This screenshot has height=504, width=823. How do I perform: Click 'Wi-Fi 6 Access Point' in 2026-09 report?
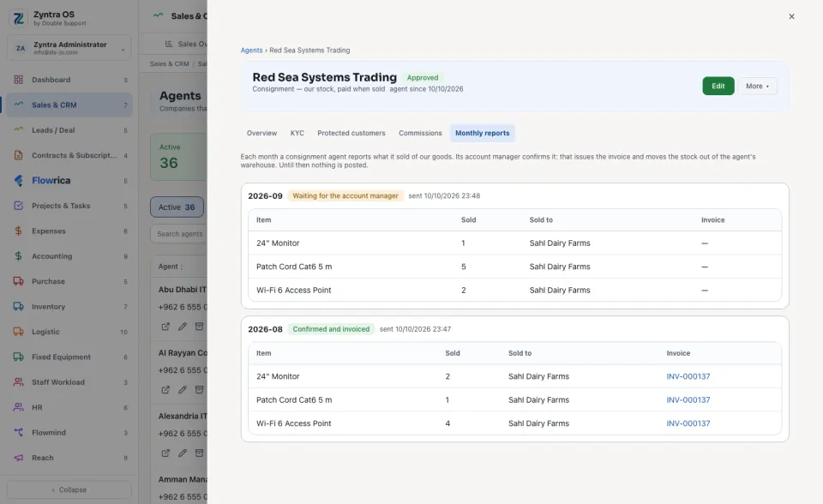click(293, 290)
